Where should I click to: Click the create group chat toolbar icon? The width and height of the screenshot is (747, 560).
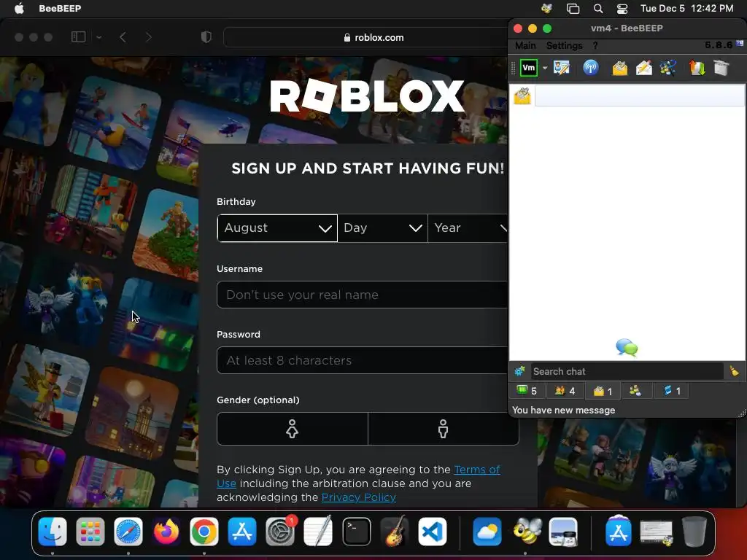(x=668, y=68)
